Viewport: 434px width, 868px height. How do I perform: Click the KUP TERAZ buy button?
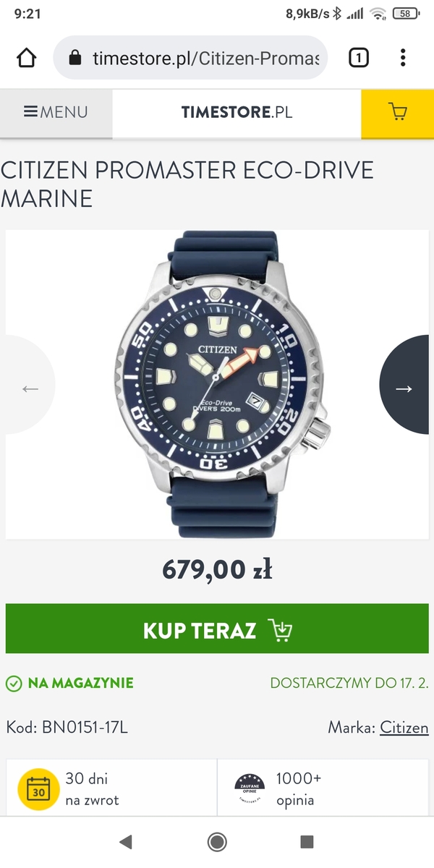click(217, 629)
